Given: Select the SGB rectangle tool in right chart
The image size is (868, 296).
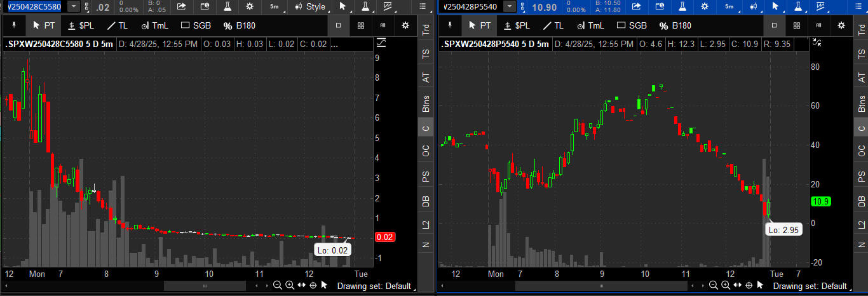Looking at the screenshot, I should click(x=632, y=26).
